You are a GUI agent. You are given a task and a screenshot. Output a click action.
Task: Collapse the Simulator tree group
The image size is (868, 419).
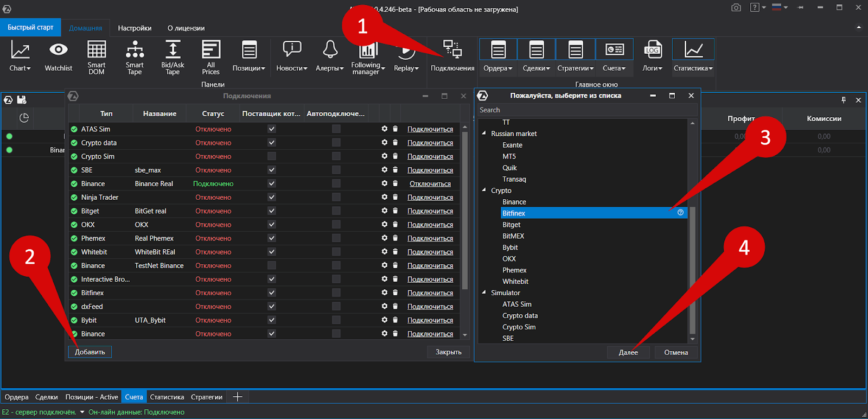[x=484, y=292]
